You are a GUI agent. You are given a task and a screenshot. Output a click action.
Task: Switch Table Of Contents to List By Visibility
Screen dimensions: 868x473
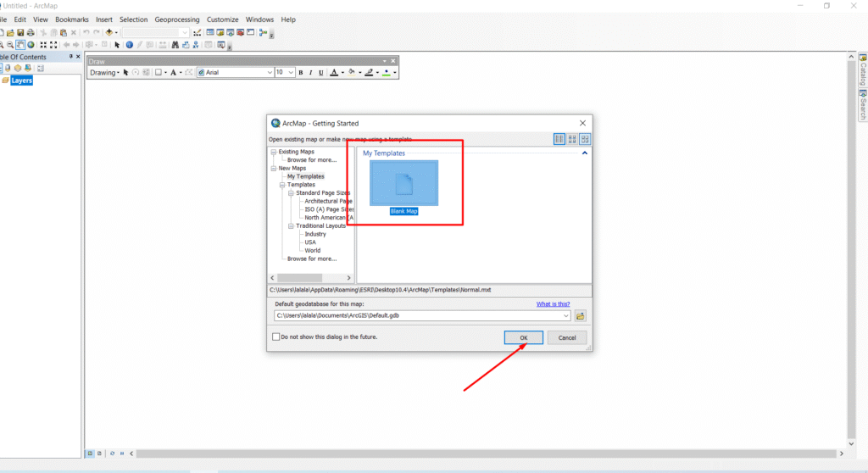18,68
